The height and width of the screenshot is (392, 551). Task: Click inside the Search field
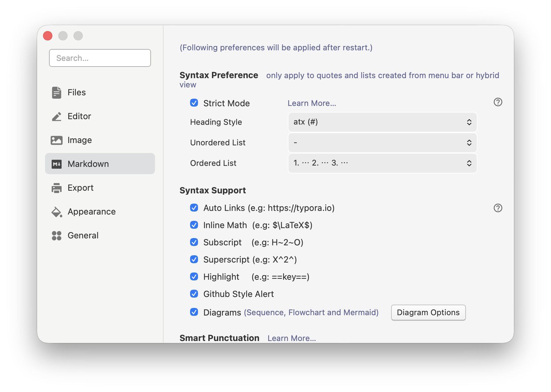[100, 58]
